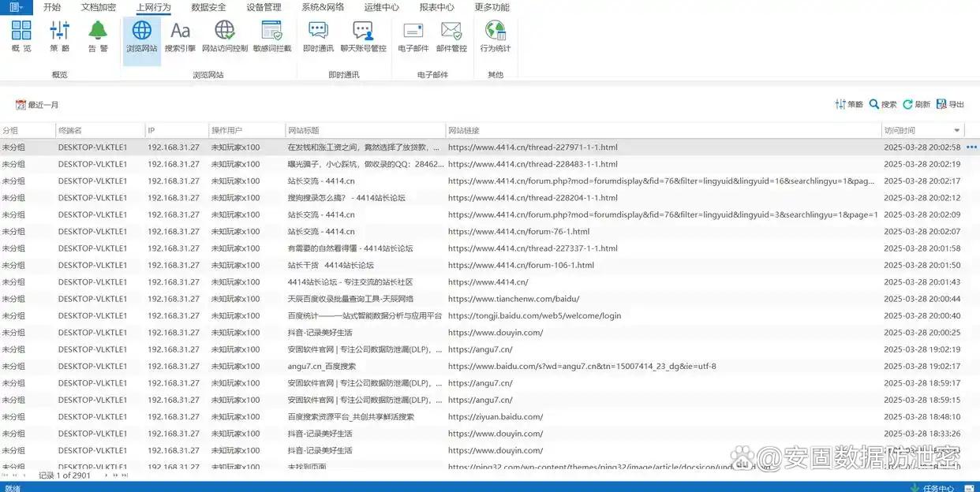
Task: Open 网站访问控制 website access control
Action: tap(224, 36)
